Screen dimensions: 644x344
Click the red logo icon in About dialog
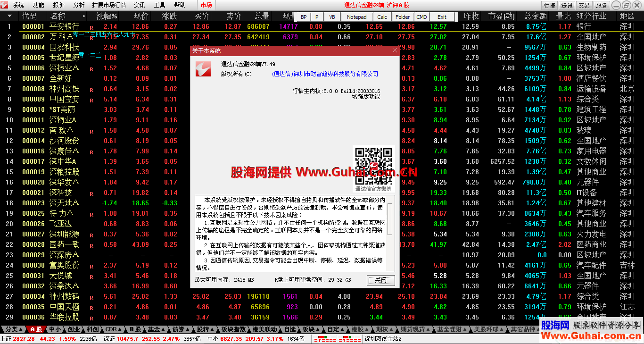203,68
